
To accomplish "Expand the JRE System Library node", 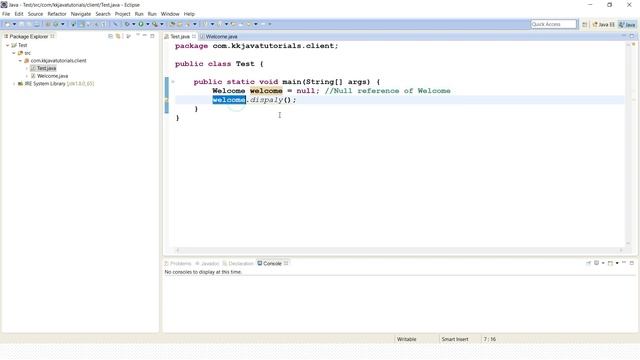I will [14, 84].
